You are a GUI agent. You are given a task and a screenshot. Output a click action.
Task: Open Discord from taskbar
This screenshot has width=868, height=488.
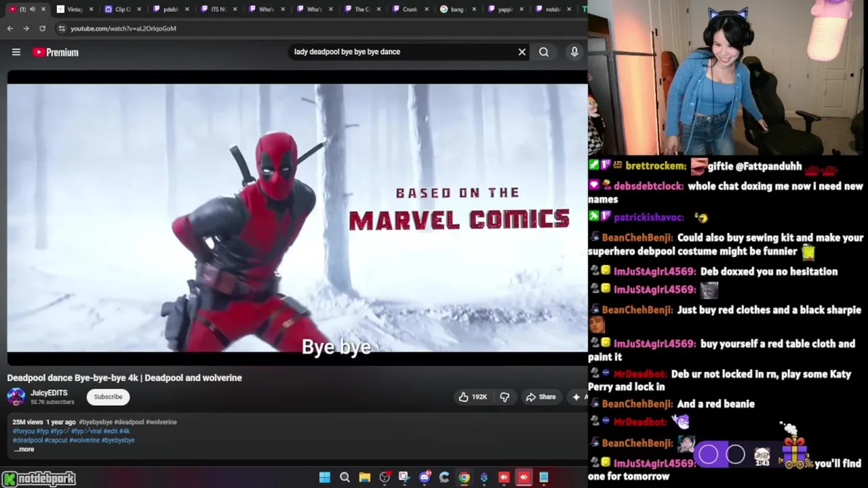pos(425,477)
